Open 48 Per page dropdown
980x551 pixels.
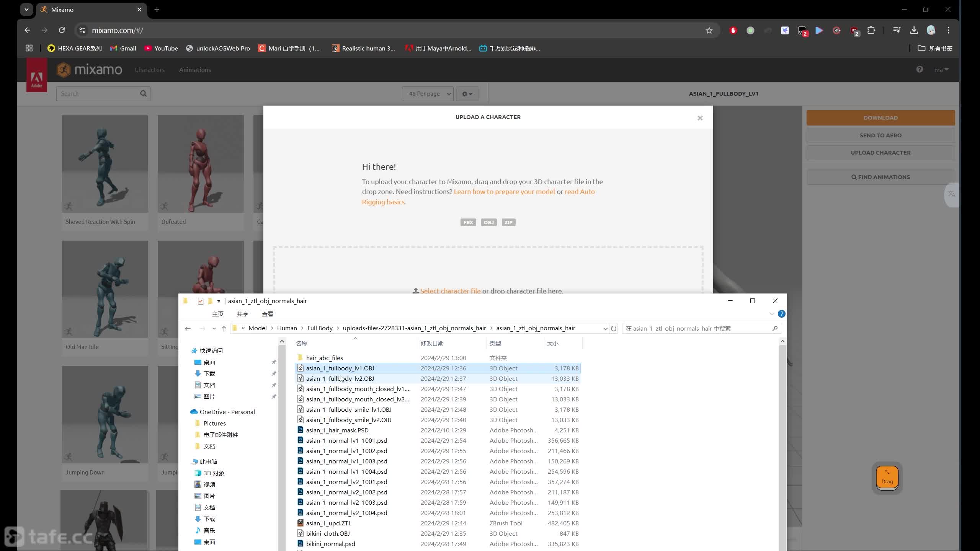428,94
